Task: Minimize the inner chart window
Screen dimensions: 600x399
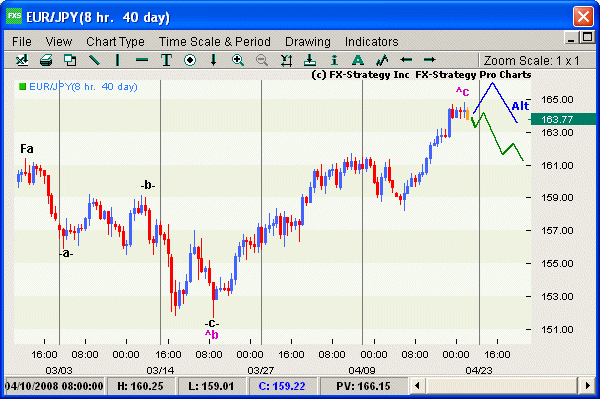Action: (571, 38)
